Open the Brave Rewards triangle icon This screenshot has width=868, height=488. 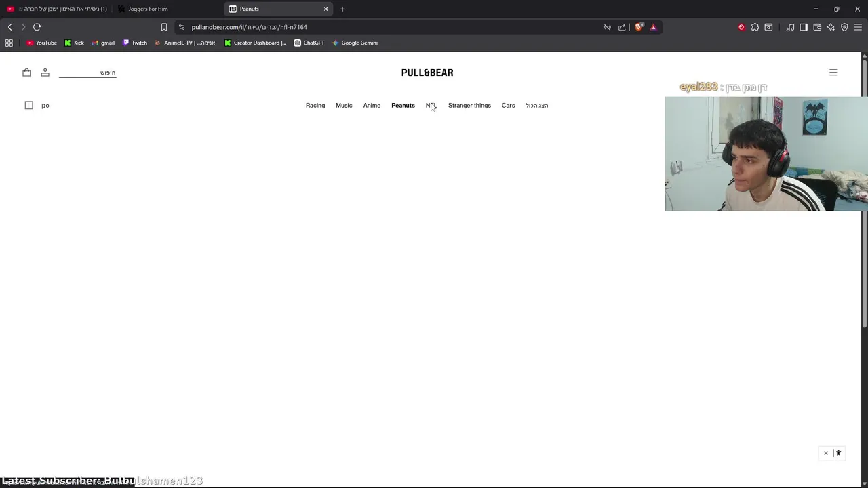pyautogui.click(x=653, y=27)
